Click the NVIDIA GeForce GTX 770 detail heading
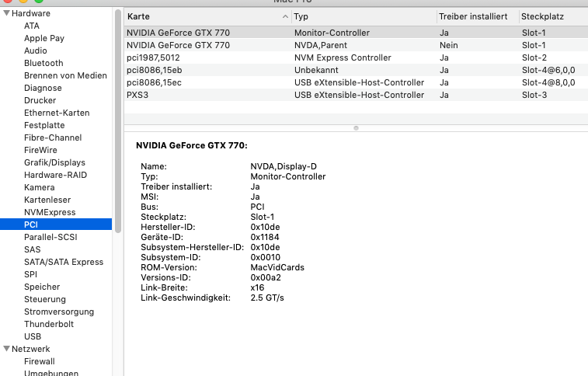 192,145
